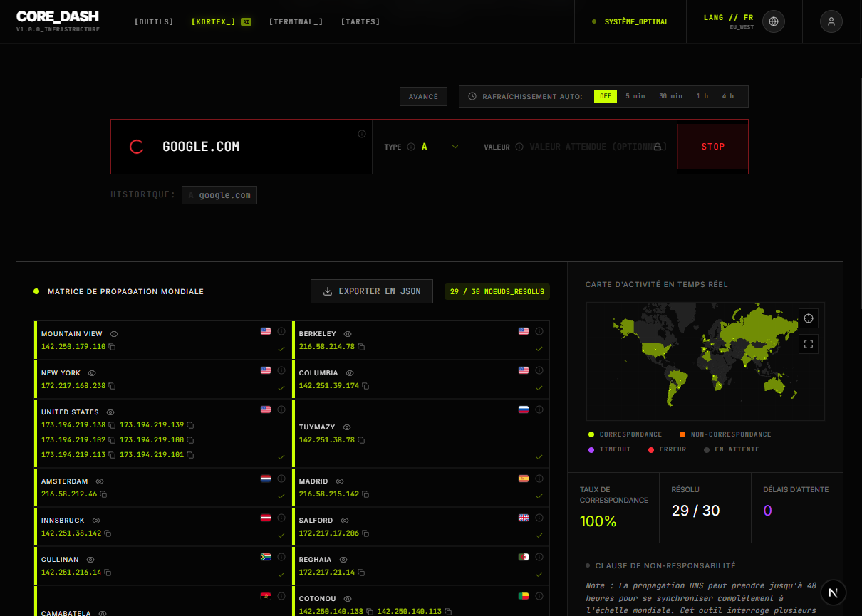This screenshot has height=616, width=862.
Task: Open info icon for New York node
Action: [x=281, y=370]
